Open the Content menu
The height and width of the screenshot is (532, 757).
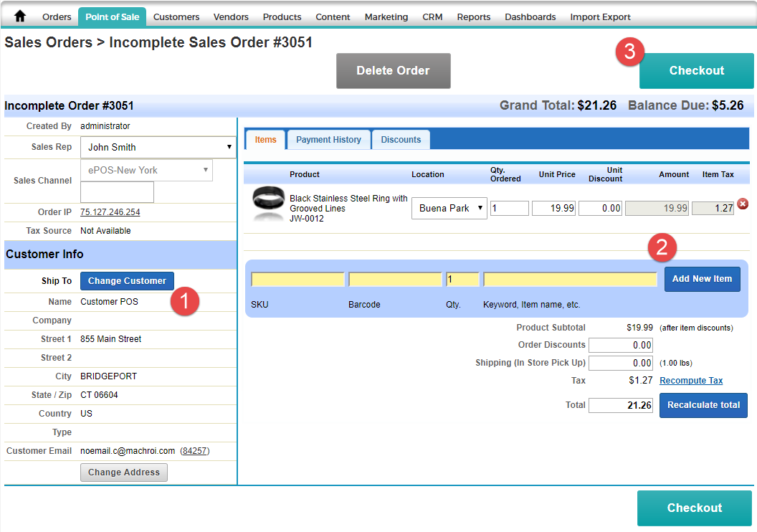tap(333, 17)
